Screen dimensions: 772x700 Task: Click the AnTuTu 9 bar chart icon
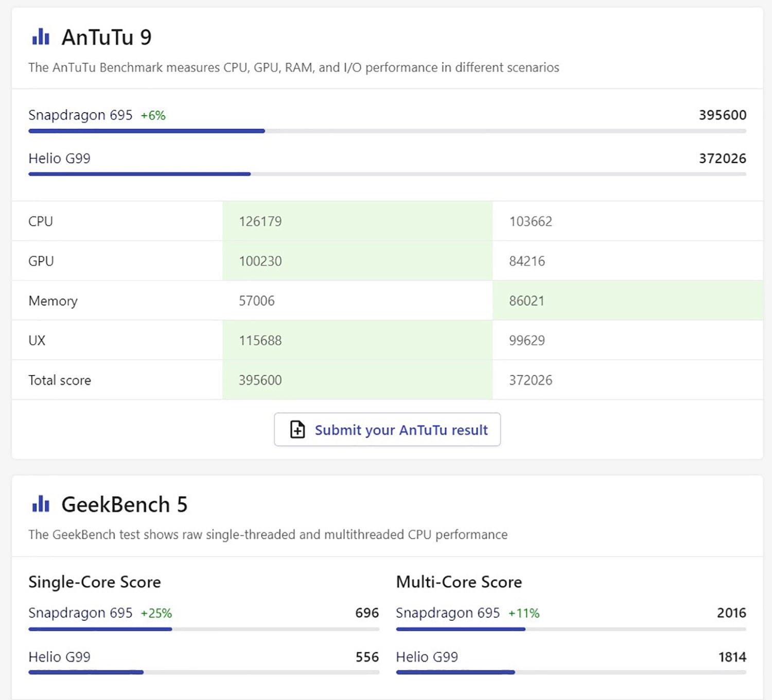41,37
